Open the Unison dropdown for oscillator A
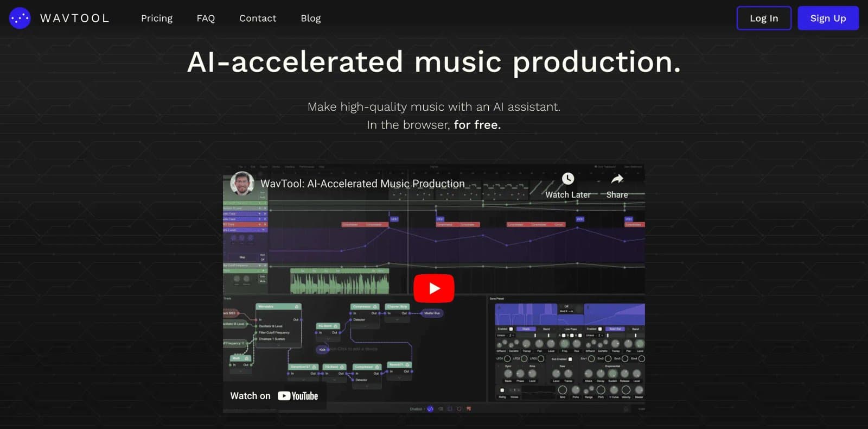Image resolution: width=868 pixels, height=429 pixels. pyautogui.click(x=510, y=336)
